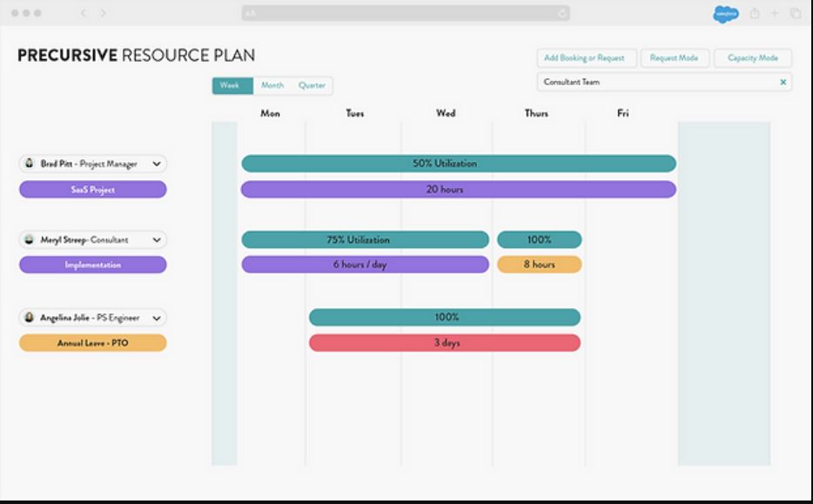Click the Thurs column header
Screen dimensions: 813x504
pos(537,113)
